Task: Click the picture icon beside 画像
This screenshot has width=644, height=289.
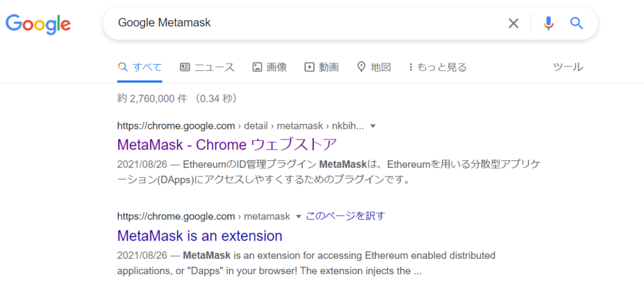Action: point(257,67)
